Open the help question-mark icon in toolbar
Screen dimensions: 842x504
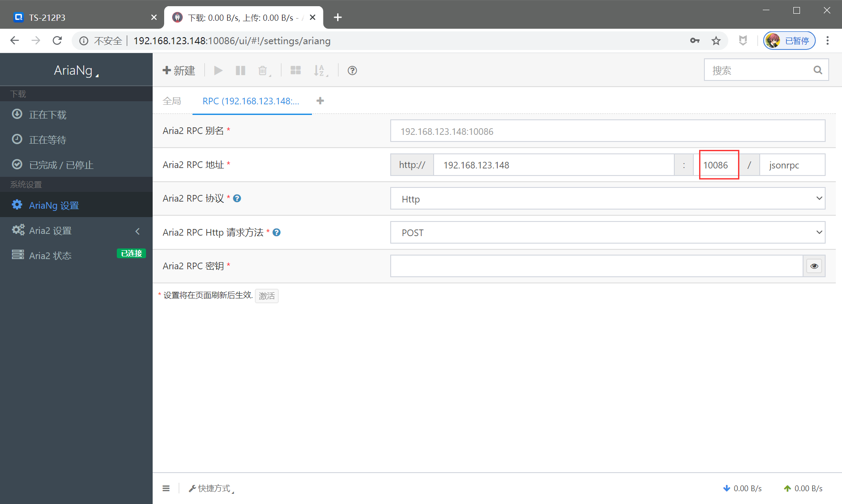pos(352,71)
